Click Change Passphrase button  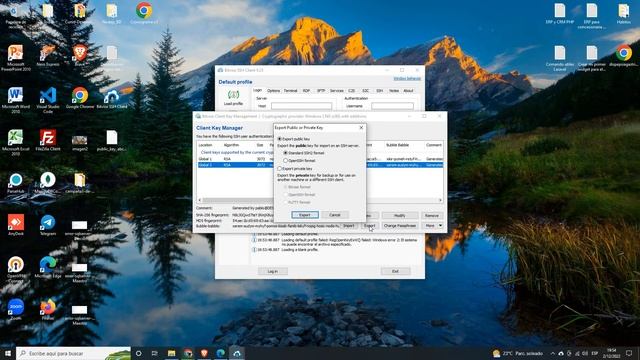pyautogui.click(x=400, y=225)
